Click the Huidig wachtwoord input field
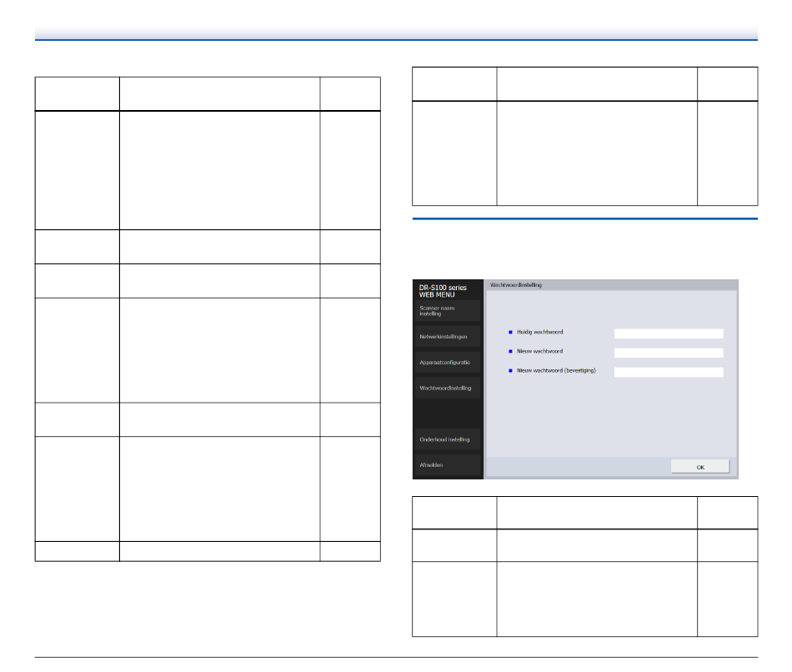The width and height of the screenshot is (792, 672). click(x=669, y=333)
